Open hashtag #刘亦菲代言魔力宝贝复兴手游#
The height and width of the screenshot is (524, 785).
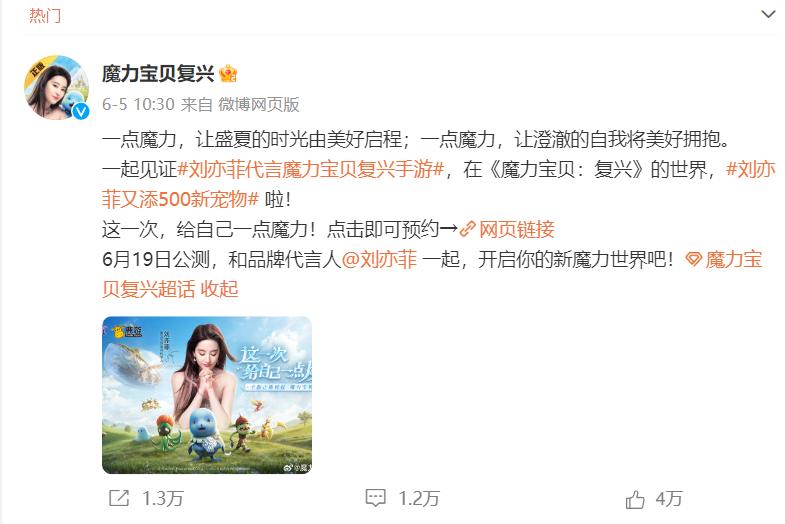coord(311,170)
